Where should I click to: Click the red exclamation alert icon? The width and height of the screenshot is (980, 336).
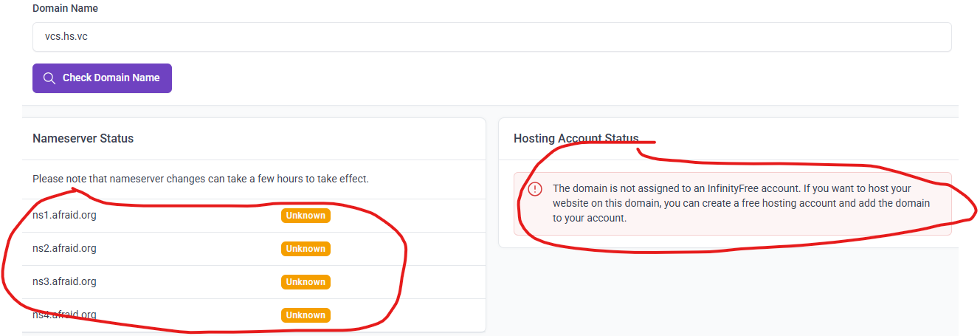[535, 189]
